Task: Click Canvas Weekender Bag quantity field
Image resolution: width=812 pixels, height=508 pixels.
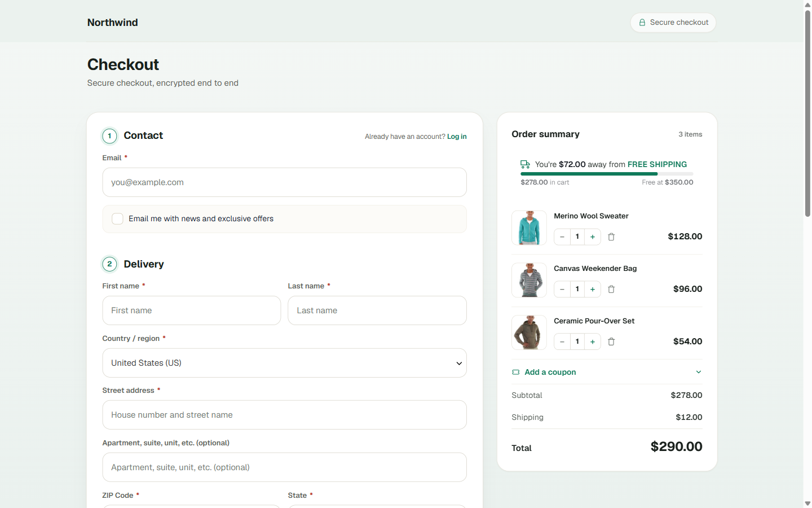Action: [577, 290]
